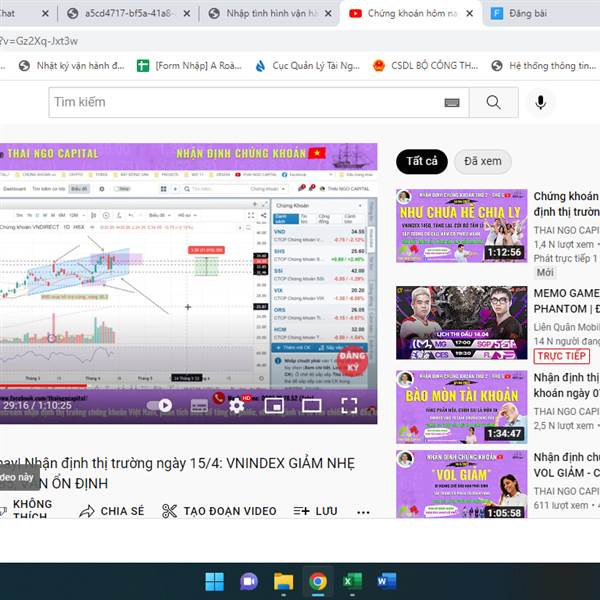
Task: Open the on-screen keyboard icon in search box
Action: click(x=452, y=102)
